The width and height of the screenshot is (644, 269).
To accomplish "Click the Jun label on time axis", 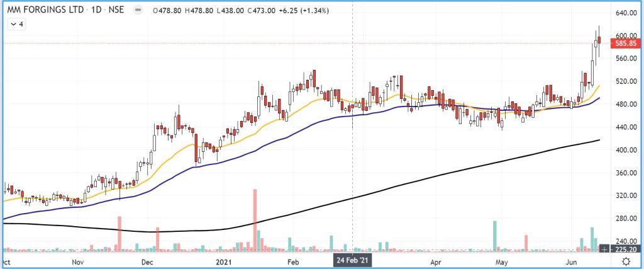I will coord(571,261).
